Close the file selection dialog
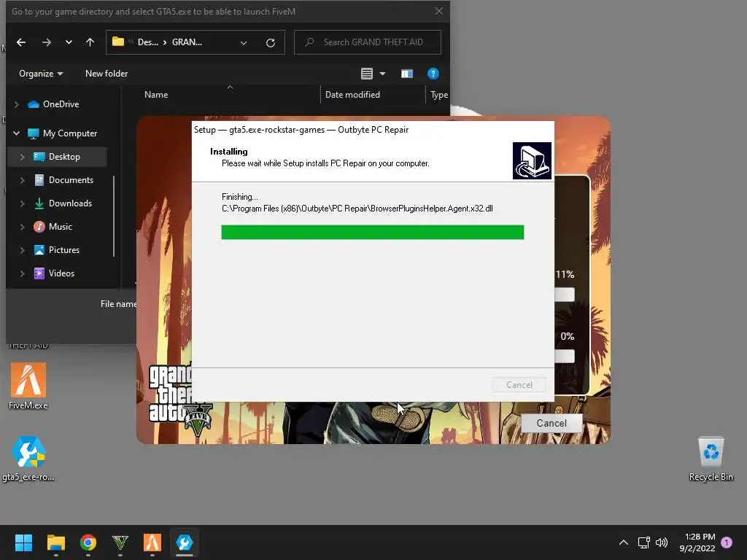Image resolution: width=747 pixels, height=560 pixels. (438, 11)
